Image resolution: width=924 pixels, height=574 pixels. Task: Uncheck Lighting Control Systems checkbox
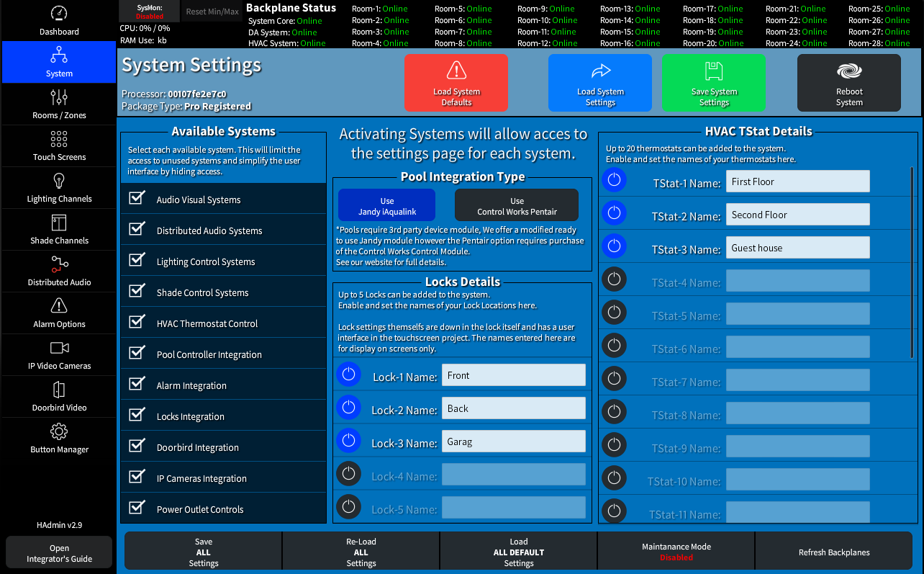(x=137, y=260)
